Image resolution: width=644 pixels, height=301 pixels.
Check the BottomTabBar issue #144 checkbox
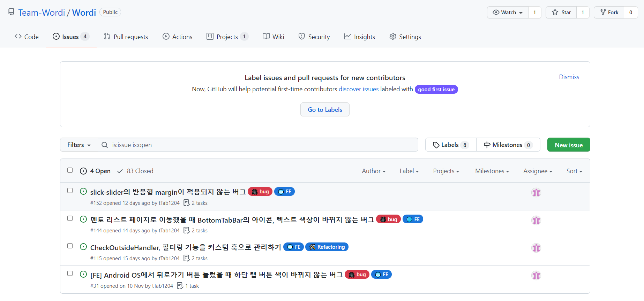(70, 218)
